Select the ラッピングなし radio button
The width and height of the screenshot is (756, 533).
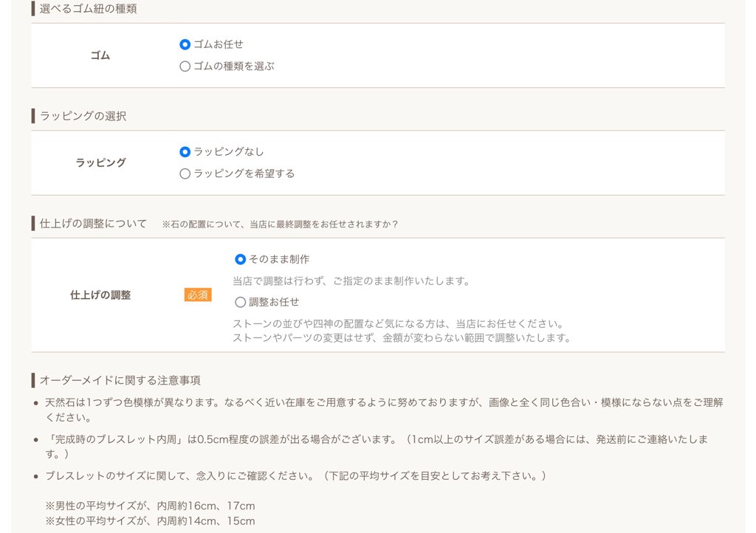click(185, 152)
